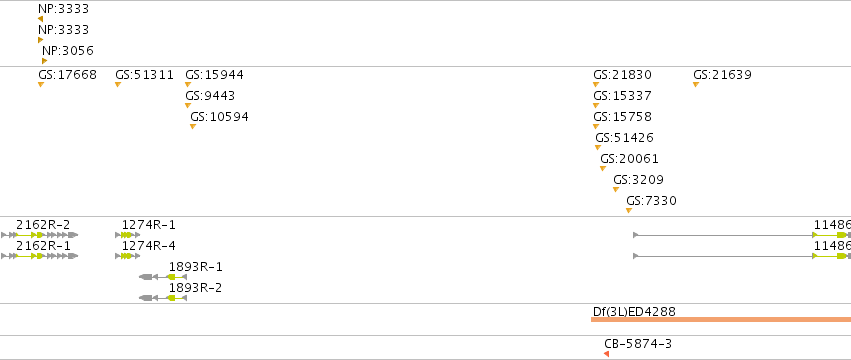
Task: Select the GS:10594 insertion marker
Action: point(193,127)
